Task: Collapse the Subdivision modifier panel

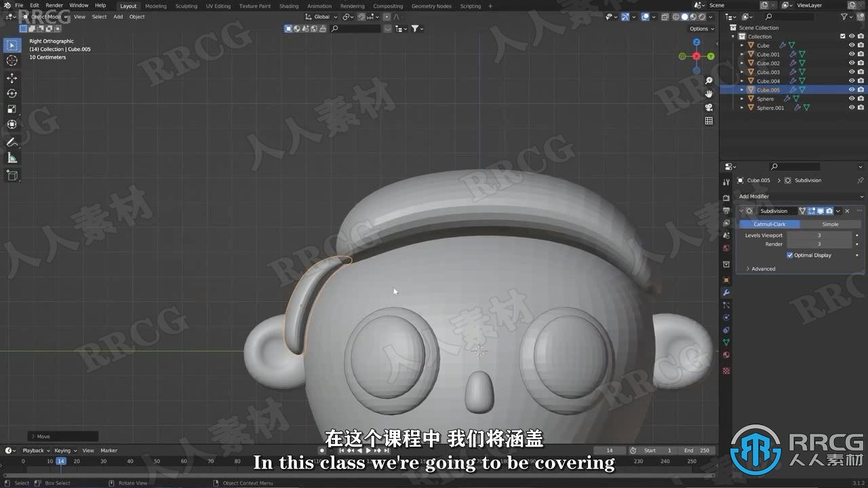Action: coord(741,211)
